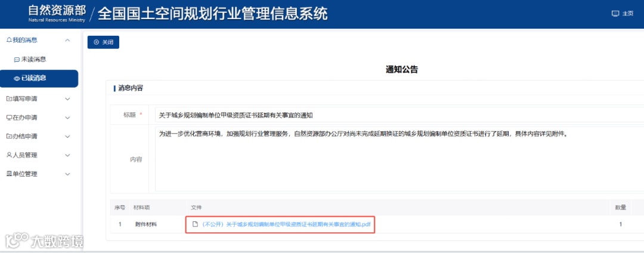Click the 通知公告 page title
This screenshot has width=644, height=253.
click(x=402, y=70)
